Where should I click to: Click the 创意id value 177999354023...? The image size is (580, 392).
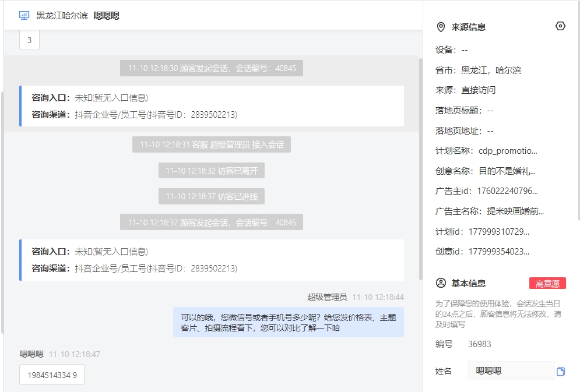(x=499, y=252)
